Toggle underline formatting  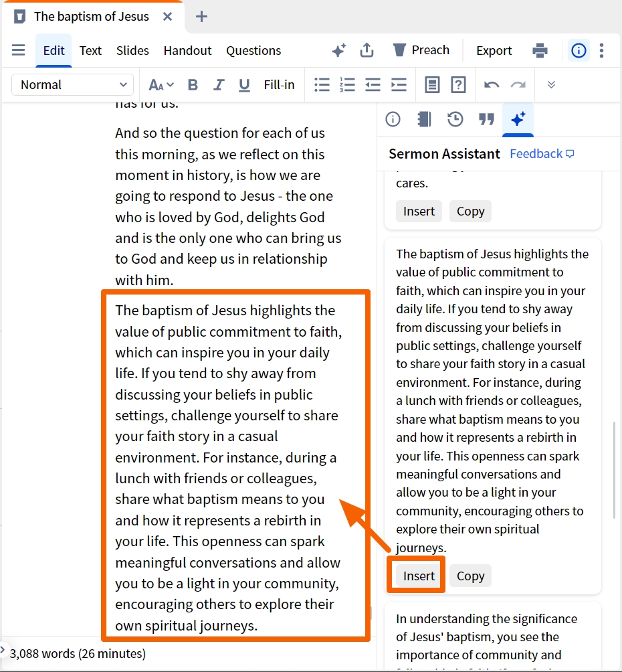[244, 85]
